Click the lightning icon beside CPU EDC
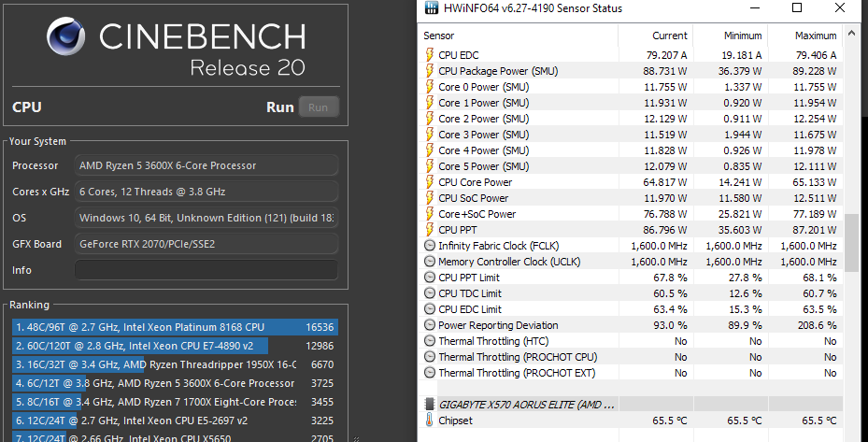 click(x=430, y=55)
